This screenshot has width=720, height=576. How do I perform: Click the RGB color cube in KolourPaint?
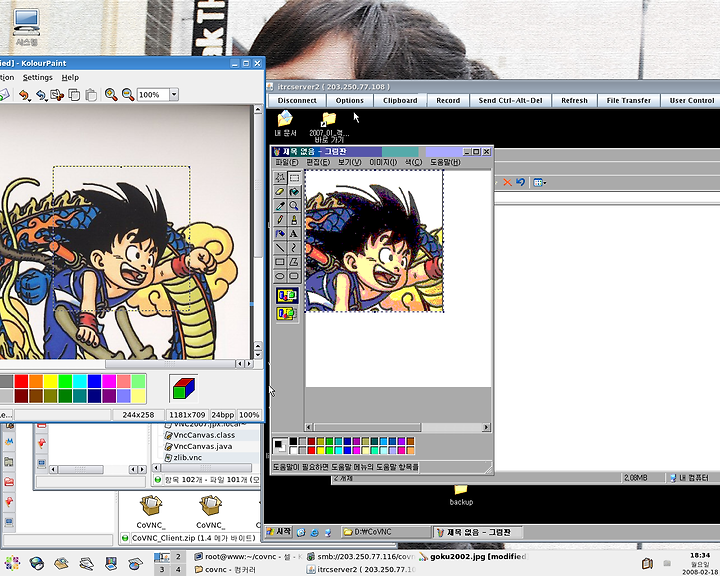(x=184, y=389)
